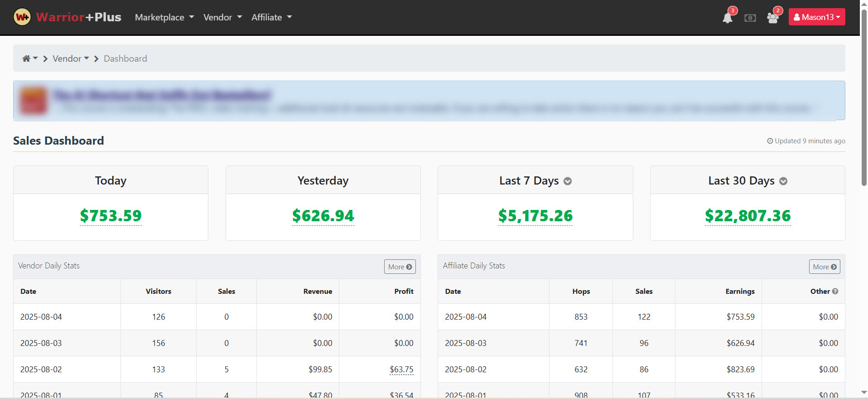Viewport: 868px width, 399px height.
Task: Click vendor row date 2025-08-02
Action: point(41,370)
